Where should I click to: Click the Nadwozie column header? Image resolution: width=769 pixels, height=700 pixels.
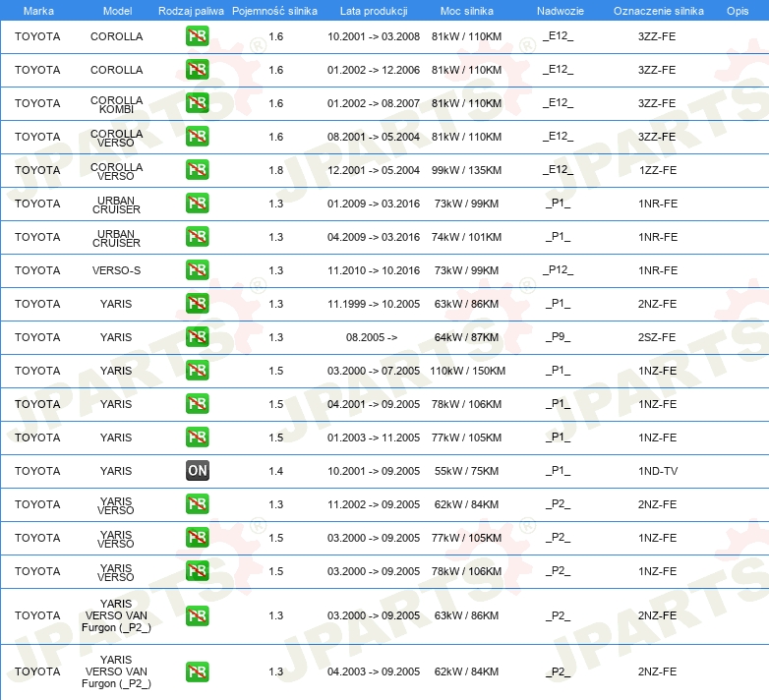pyautogui.click(x=561, y=11)
